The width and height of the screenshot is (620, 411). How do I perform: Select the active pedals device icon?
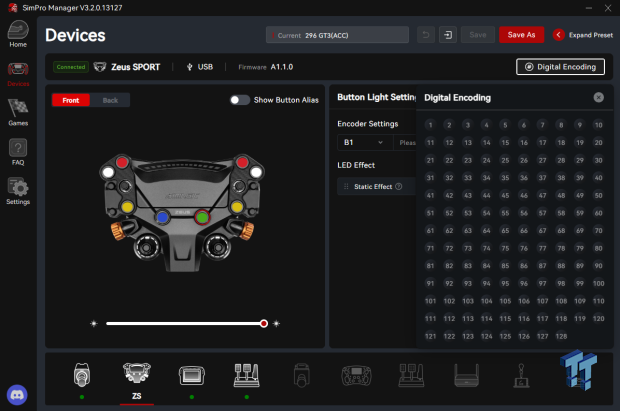coord(247,375)
